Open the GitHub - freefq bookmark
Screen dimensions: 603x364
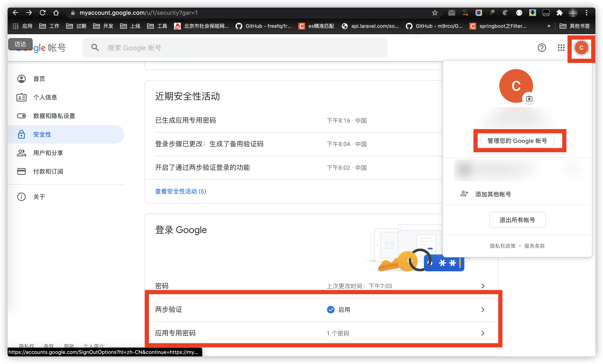[263, 26]
